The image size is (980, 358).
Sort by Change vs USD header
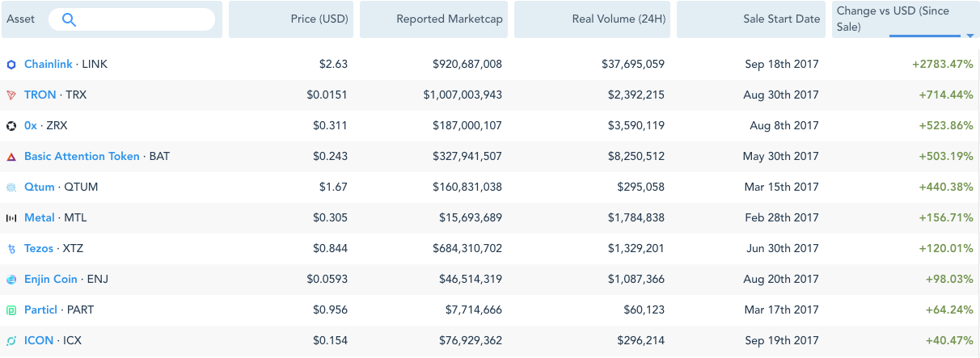click(x=906, y=19)
